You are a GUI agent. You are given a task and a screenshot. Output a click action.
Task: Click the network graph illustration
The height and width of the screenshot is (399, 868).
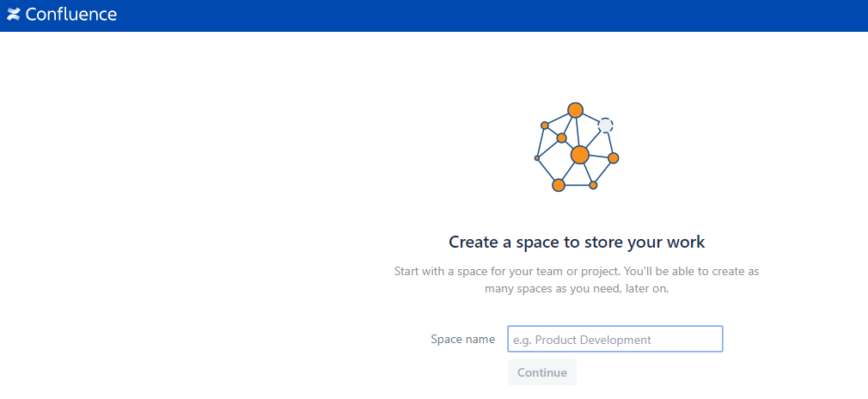577,147
